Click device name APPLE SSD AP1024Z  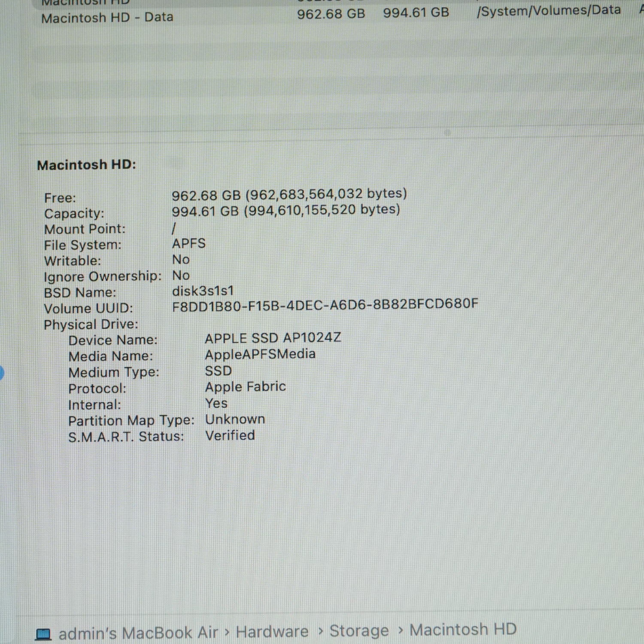273,338
